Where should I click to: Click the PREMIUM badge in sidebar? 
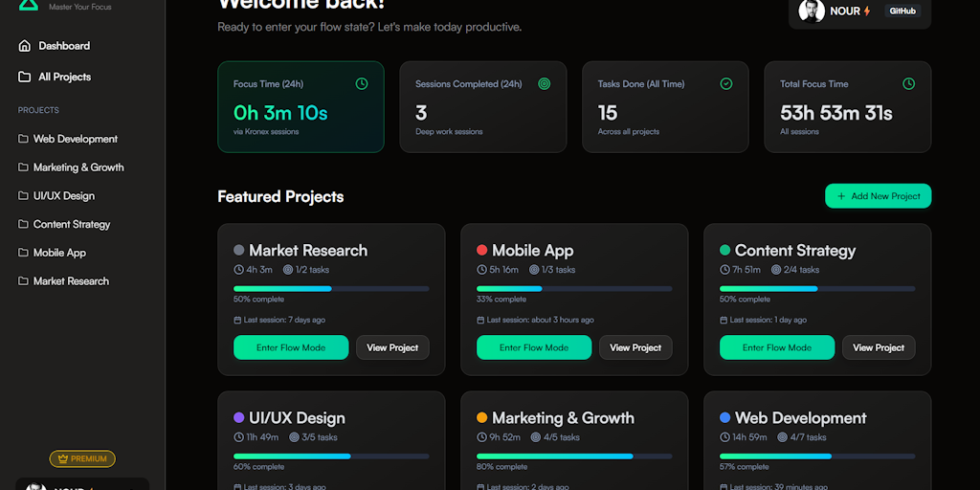click(x=82, y=458)
